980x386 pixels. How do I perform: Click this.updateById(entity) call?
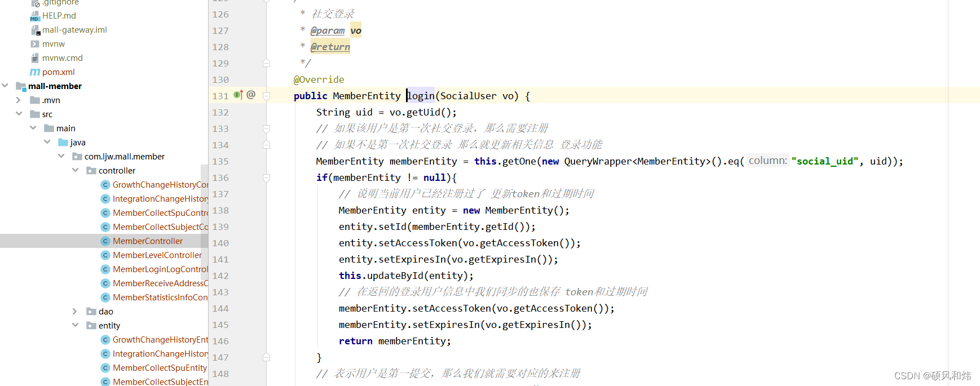[x=406, y=276]
